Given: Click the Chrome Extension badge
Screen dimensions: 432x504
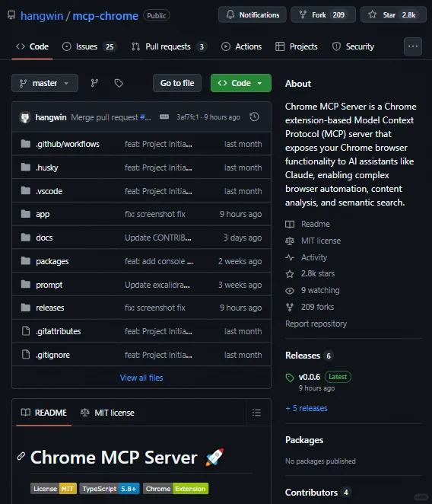Looking at the screenshot, I should (176, 489).
